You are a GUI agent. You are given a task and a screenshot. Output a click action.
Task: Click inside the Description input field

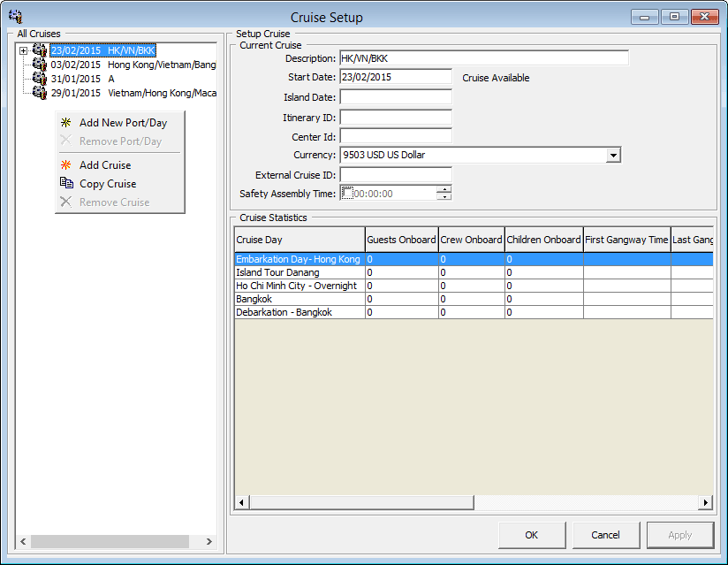pyautogui.click(x=483, y=57)
